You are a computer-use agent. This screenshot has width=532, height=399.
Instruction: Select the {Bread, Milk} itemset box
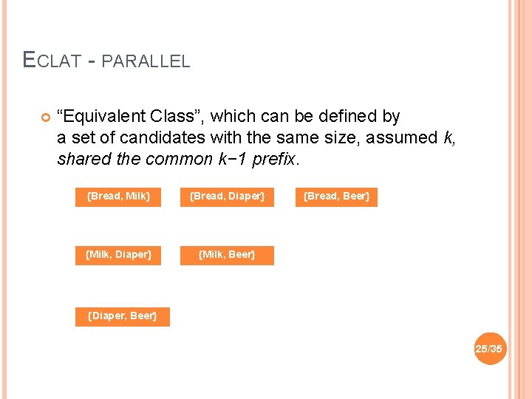118,197
